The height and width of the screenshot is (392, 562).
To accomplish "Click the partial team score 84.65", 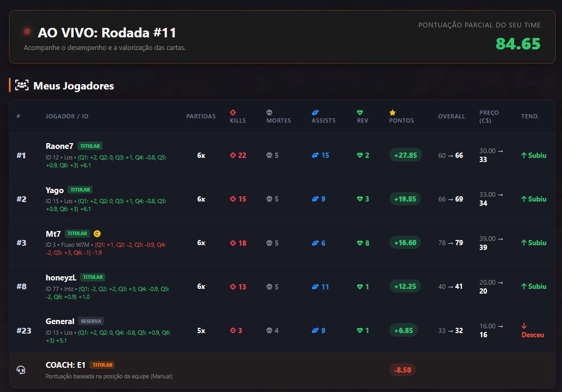I will pos(518,44).
